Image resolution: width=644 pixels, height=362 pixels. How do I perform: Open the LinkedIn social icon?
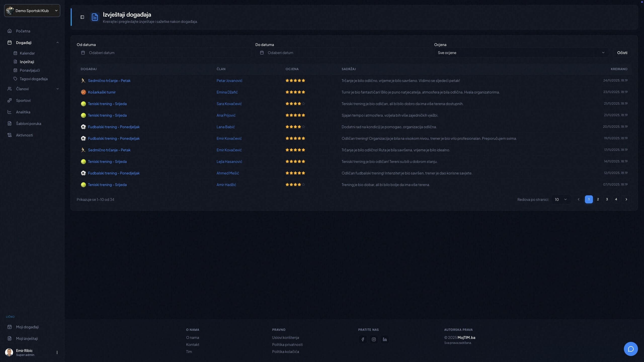pos(385,339)
